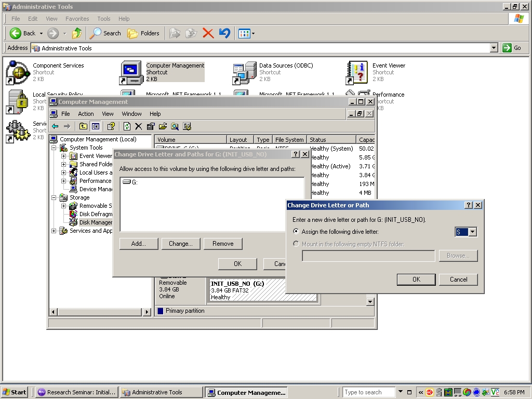Viewport: 532px width, 399px height.
Task: Click the Undo icon in Explorer toolbar
Action: (x=224, y=33)
